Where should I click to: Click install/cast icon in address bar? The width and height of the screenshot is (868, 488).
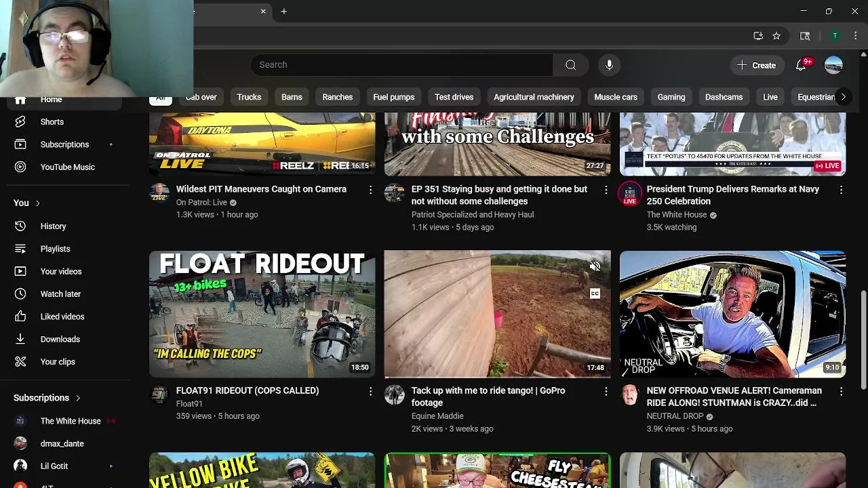coord(758,36)
